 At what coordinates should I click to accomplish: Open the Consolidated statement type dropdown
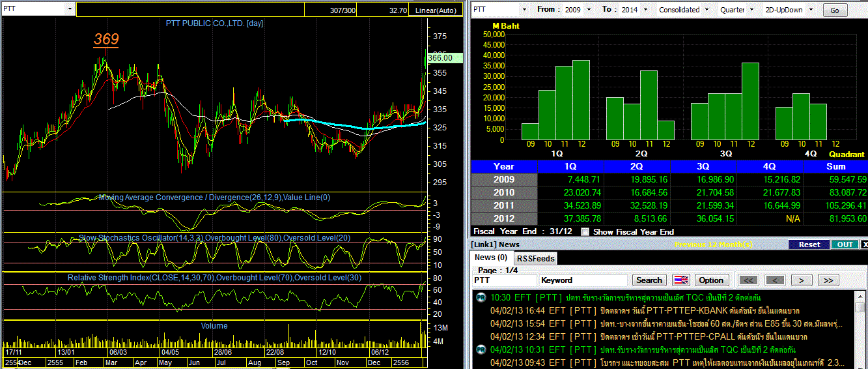[705, 10]
